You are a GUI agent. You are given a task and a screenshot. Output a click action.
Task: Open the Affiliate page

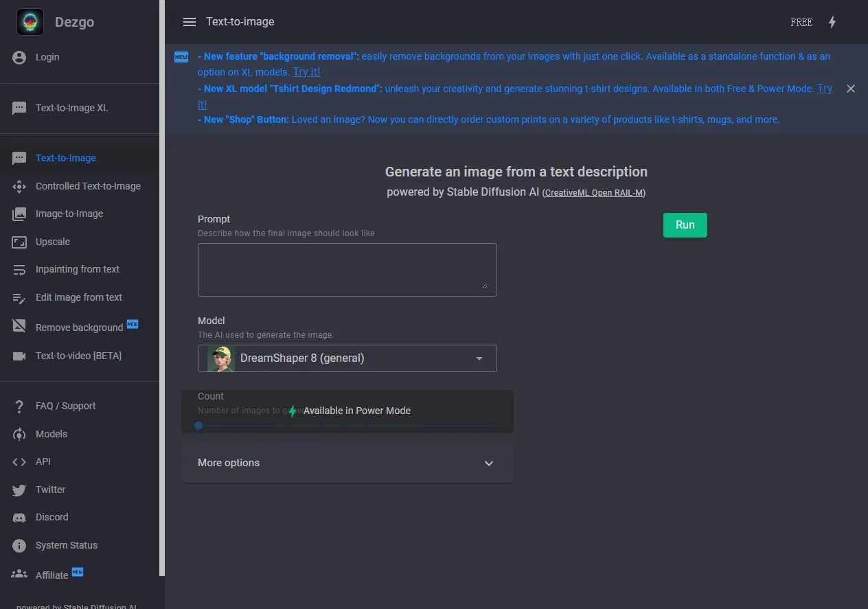coord(80,574)
